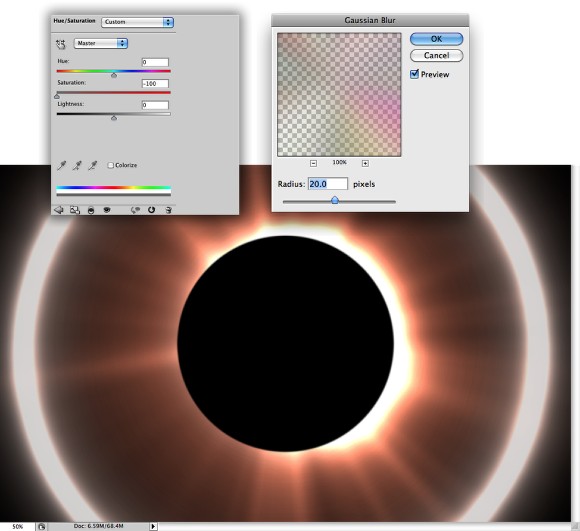Zoom in the Gaussian Blur preview
The height and width of the screenshot is (531, 580).
[365, 163]
